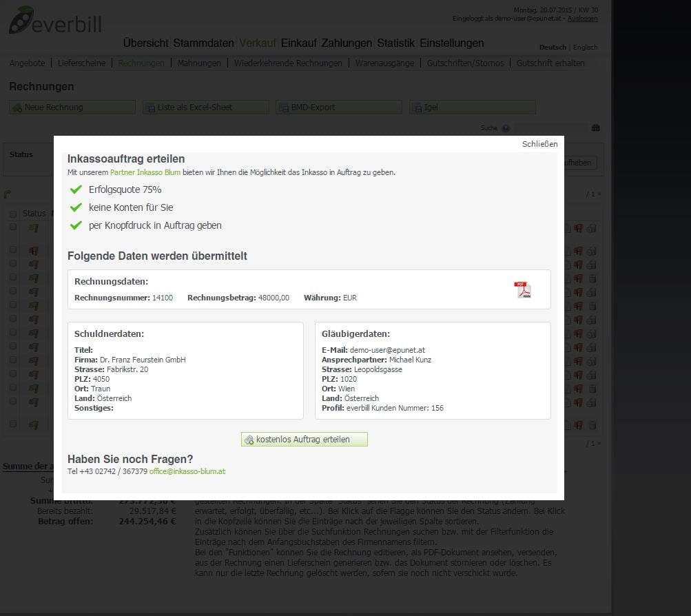Switch to Wiederkehrende Rechnungen tab

click(x=288, y=63)
